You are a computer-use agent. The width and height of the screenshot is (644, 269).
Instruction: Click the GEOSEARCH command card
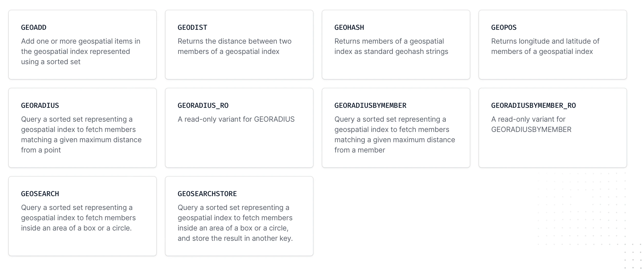coord(82,216)
